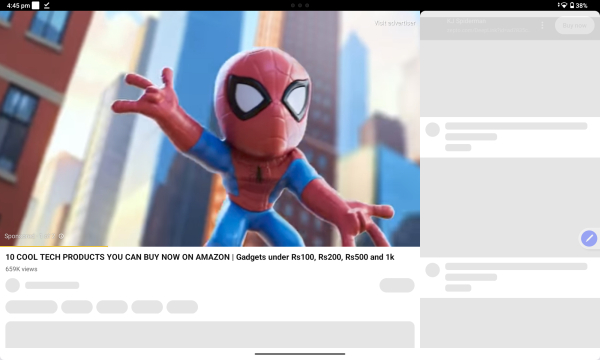The image size is (600, 360).
Task: Open the first loading suggested video item
Action: pyautogui.click(x=510, y=137)
